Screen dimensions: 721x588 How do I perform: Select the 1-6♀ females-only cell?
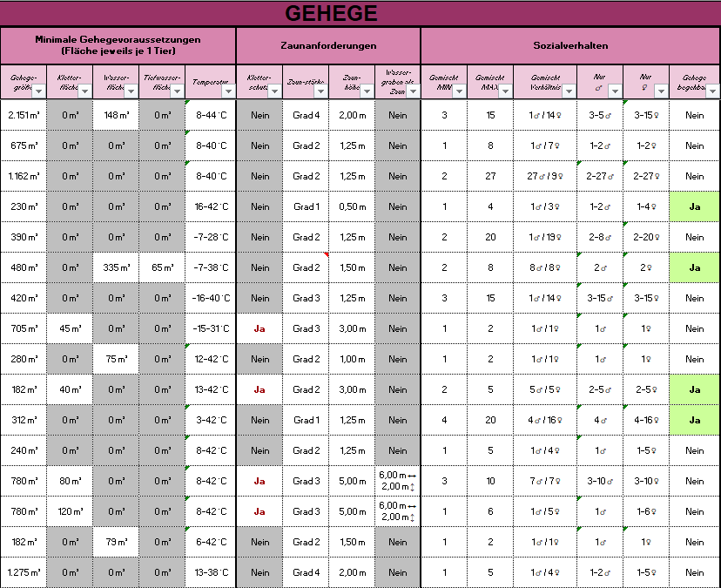pos(646,511)
